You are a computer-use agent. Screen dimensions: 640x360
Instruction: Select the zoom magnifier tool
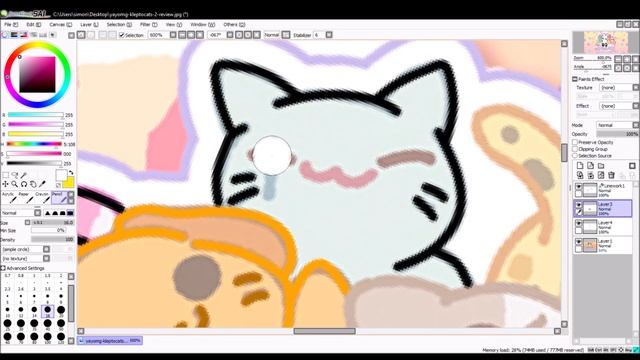(14, 184)
